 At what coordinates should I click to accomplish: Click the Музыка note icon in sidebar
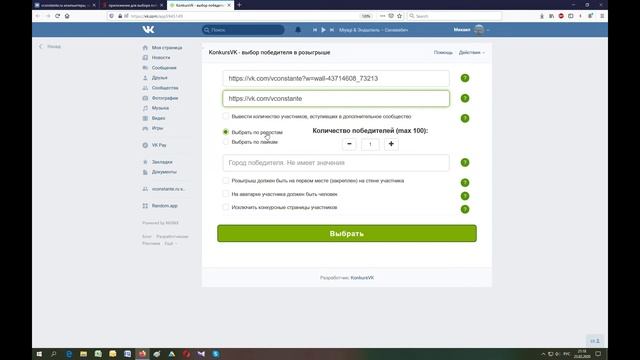(145, 108)
